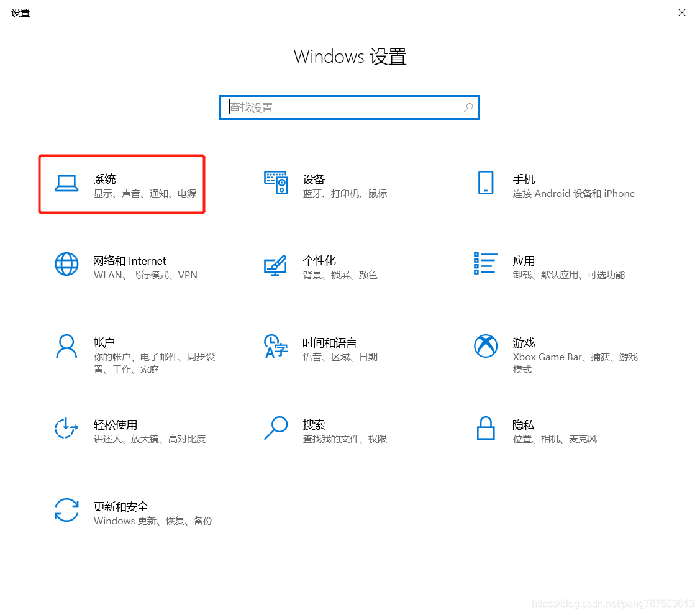Viewport: 700px width, 615px height.
Task: Click the text 连接 Android 设备和 iPhone
Action: (574, 194)
